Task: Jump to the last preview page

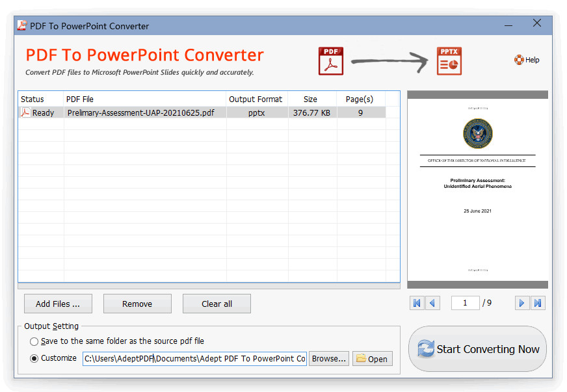Action: click(538, 303)
